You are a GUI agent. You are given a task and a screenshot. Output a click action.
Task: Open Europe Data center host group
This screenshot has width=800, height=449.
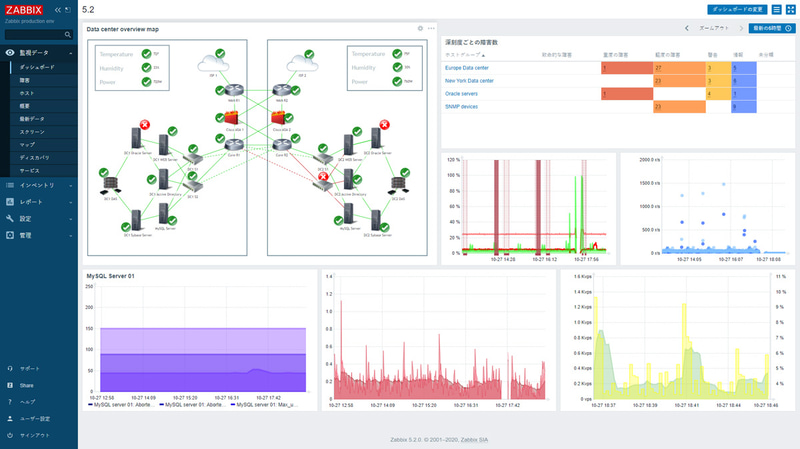[466, 68]
